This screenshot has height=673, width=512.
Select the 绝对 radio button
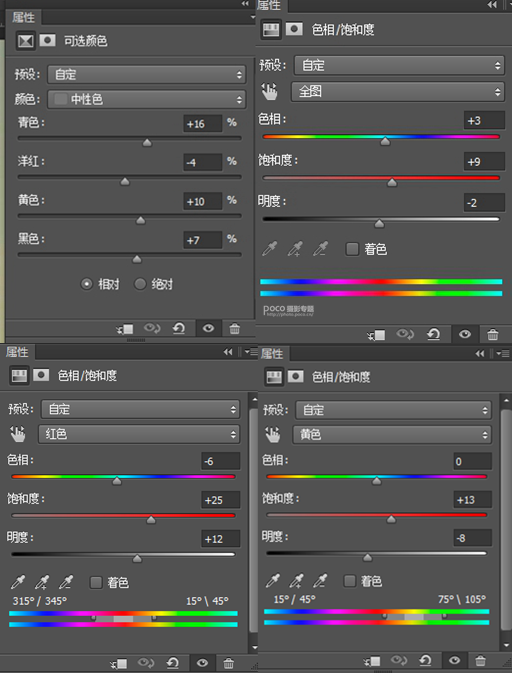[140, 284]
